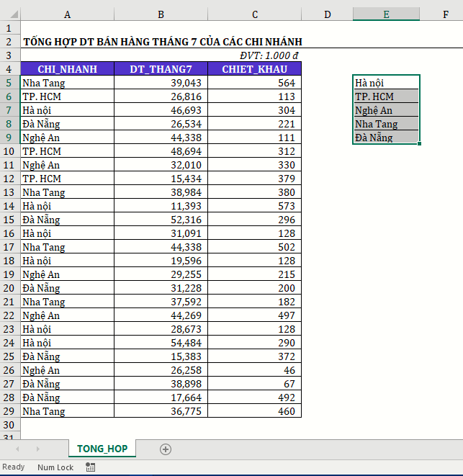The image size is (463, 476).
Task: Click the New Sheet plus button
Action: pos(166,449)
